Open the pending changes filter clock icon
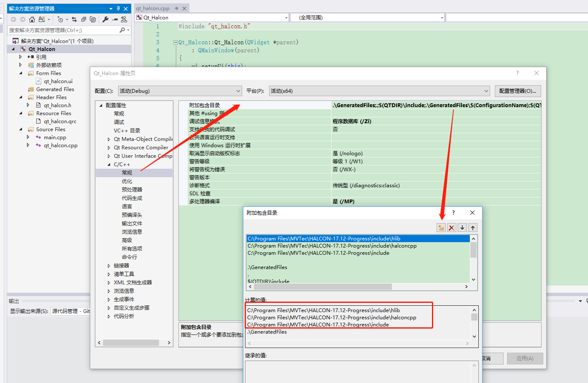 point(60,19)
